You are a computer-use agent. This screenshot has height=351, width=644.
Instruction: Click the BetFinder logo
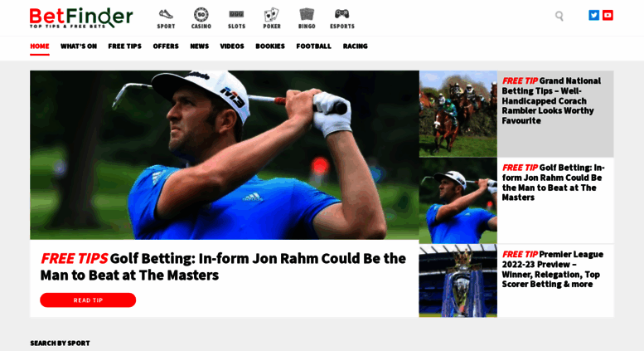click(x=81, y=17)
